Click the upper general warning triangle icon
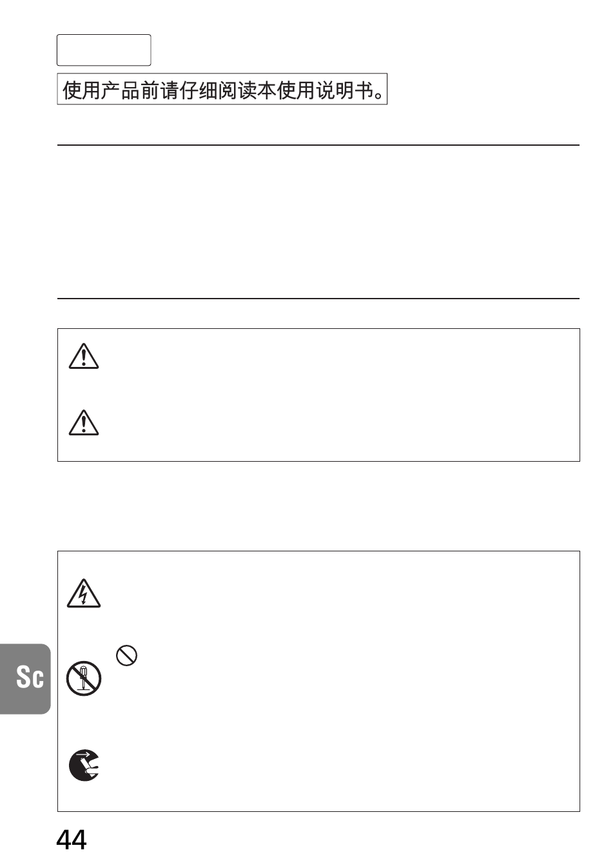This screenshot has width=615, height=868. [84, 356]
